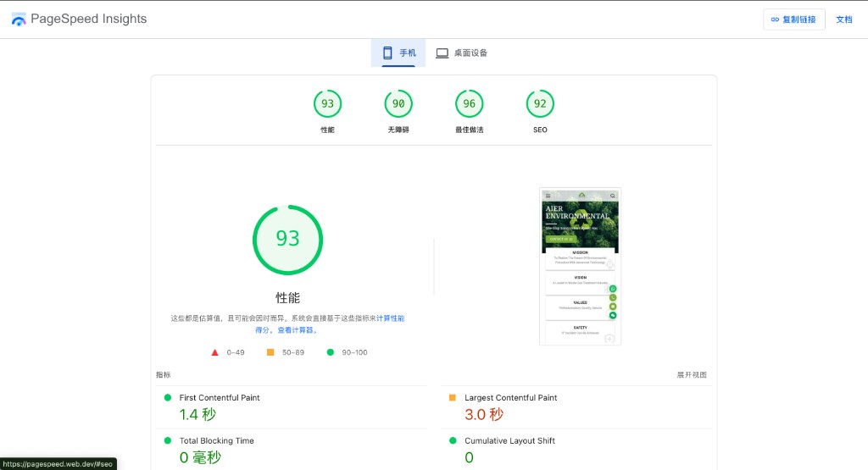Image resolution: width=868 pixels, height=470 pixels.
Task: Click the 0 毫秒 blocking time value
Action: click(200, 457)
